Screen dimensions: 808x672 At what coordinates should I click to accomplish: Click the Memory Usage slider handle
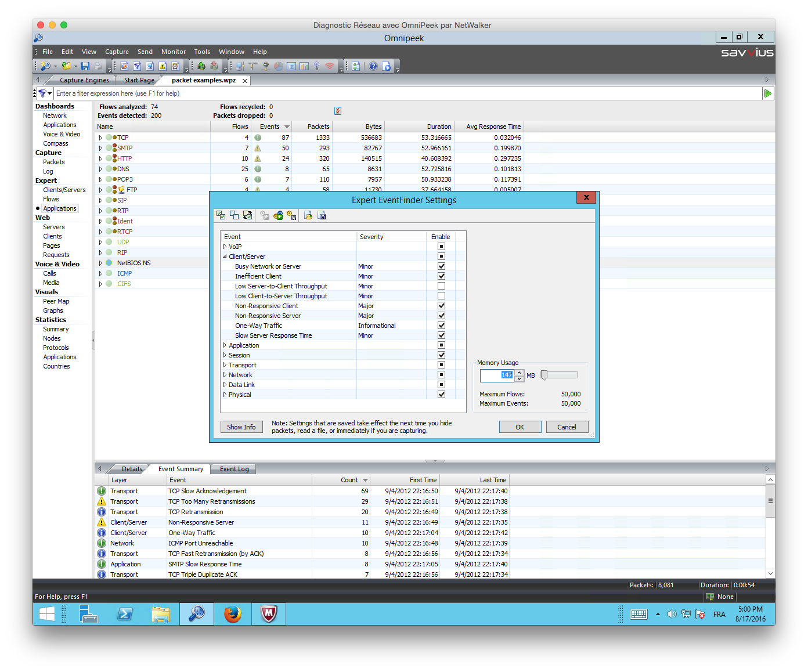pos(544,375)
